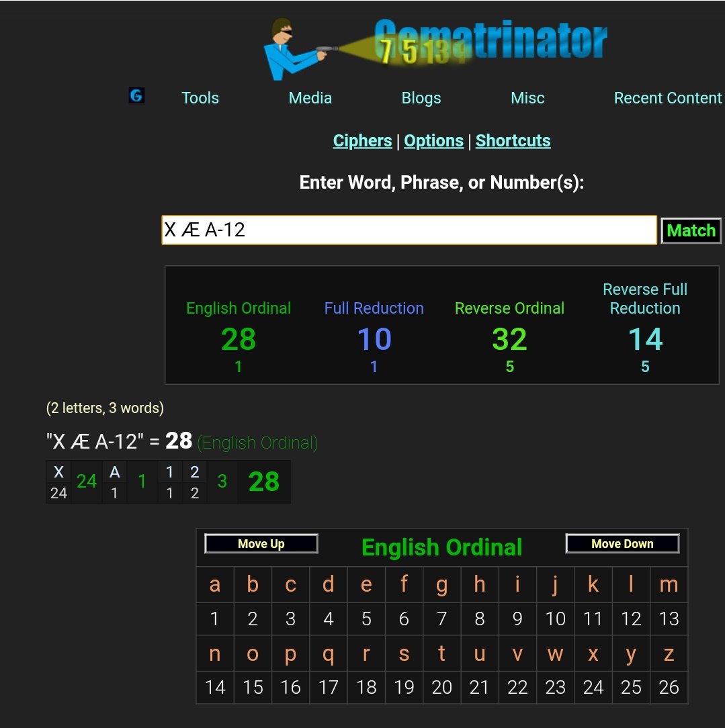The width and height of the screenshot is (725, 728).
Task: Click the X cell in breakdown table
Action: pyautogui.click(x=58, y=472)
